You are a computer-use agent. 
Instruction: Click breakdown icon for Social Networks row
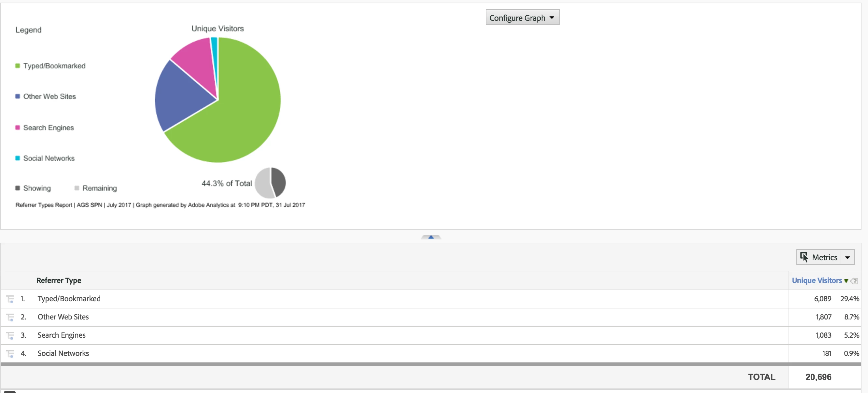point(10,354)
